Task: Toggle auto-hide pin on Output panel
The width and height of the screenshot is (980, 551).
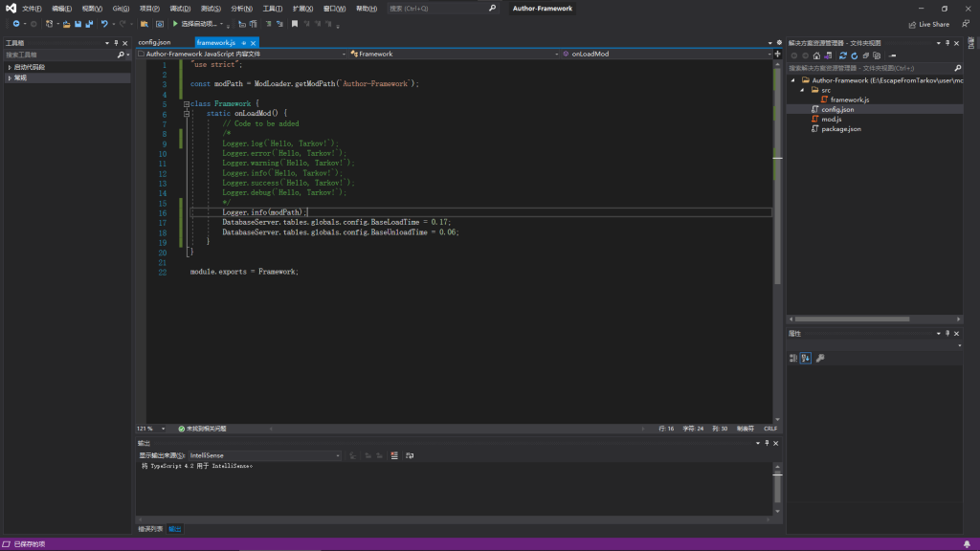Action: tap(767, 443)
